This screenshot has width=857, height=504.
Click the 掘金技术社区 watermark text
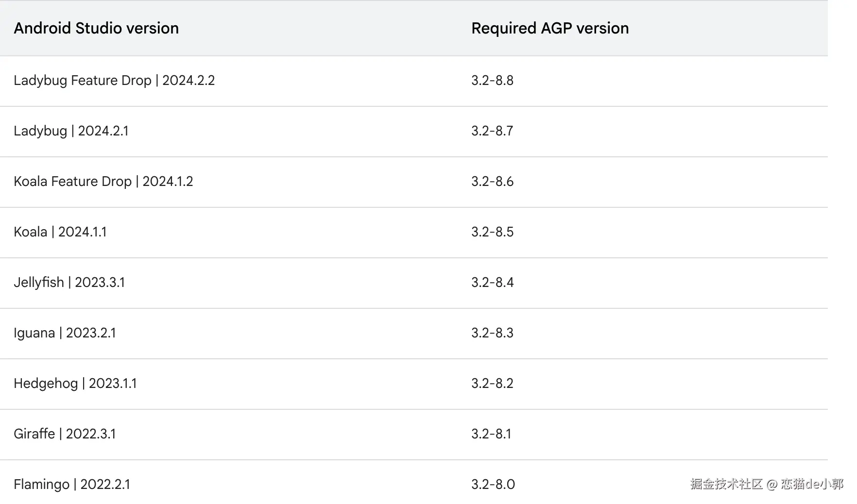(x=726, y=484)
